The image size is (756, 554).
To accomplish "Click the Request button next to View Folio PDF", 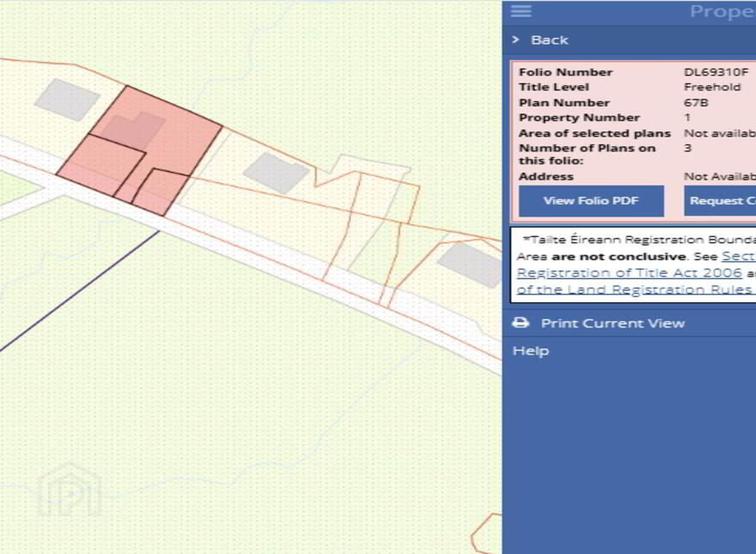I will [720, 201].
